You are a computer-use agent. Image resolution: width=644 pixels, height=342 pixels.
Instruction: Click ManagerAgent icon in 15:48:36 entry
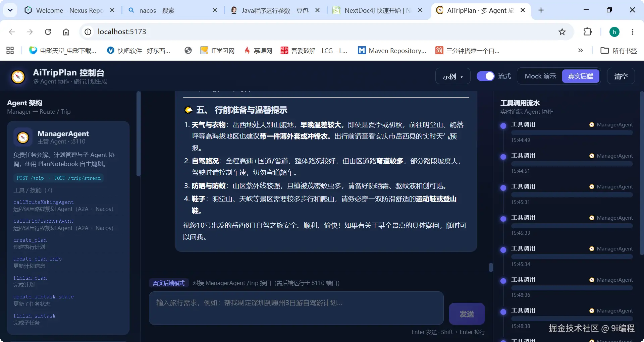click(592, 280)
